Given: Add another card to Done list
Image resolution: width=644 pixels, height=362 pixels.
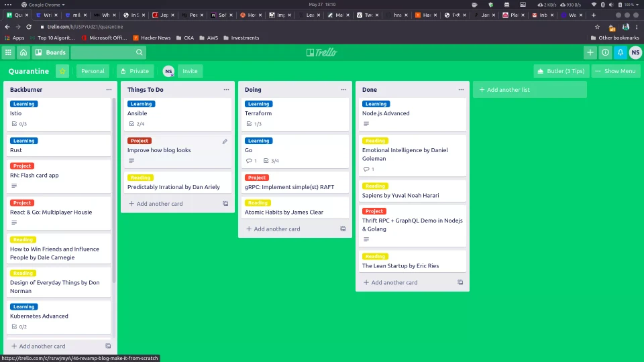Looking at the screenshot, I should [391, 282].
